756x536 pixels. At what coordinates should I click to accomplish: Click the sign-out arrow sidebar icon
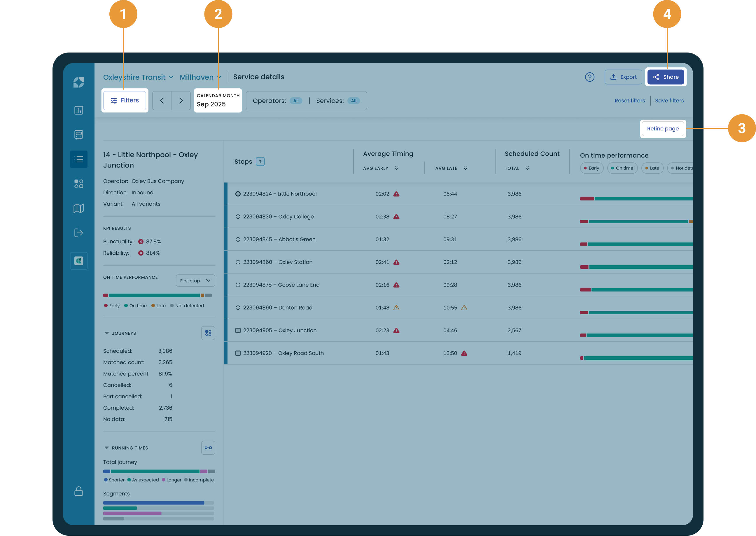click(x=78, y=233)
